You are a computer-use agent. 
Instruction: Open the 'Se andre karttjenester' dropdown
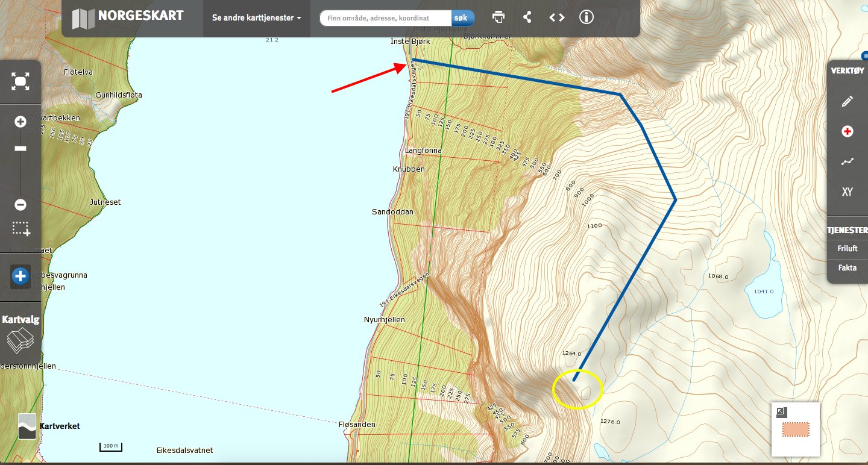[x=257, y=18]
